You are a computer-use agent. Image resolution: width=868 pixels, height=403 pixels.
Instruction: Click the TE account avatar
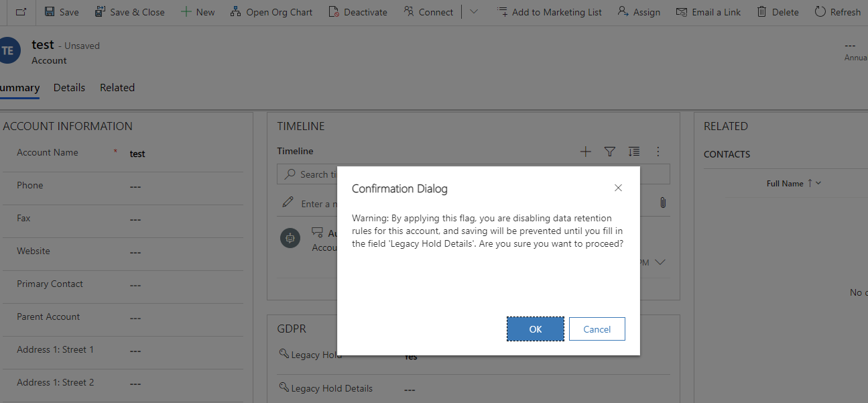pyautogui.click(x=9, y=51)
